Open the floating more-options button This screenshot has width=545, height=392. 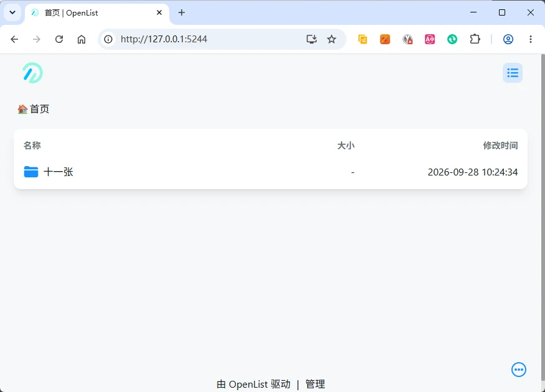519,370
